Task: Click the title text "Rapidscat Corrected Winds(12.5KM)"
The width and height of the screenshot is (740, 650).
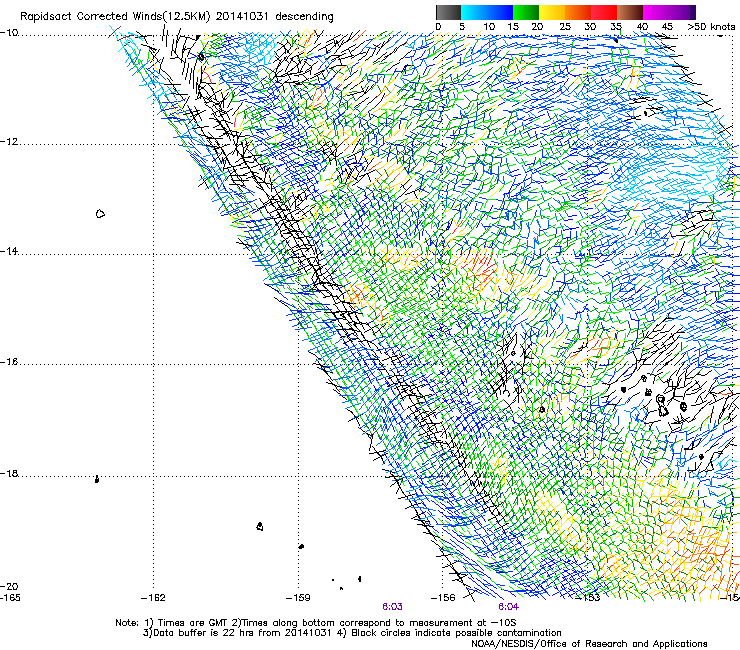Action: (115, 17)
